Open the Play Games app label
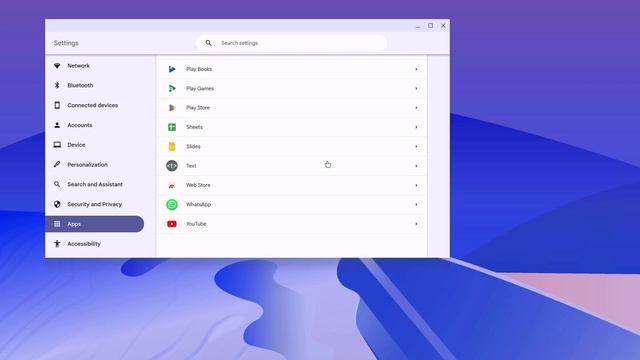The image size is (640, 360). [200, 88]
